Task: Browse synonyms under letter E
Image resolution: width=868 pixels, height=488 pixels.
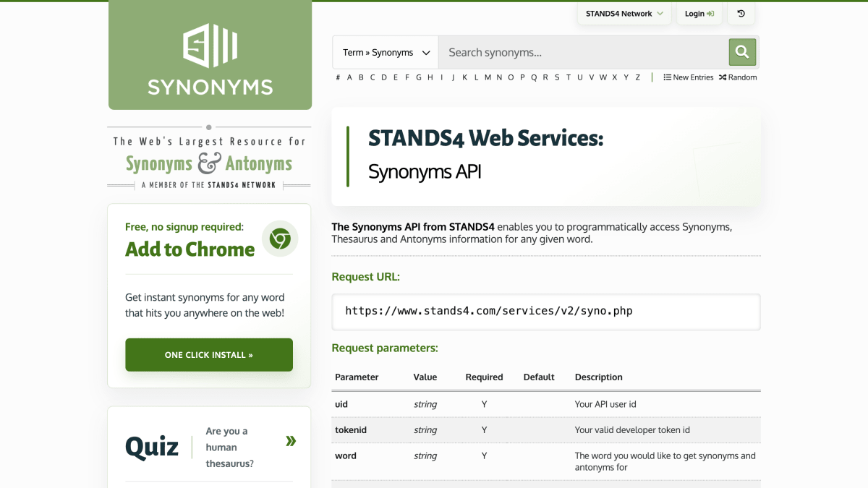Action: [396, 77]
